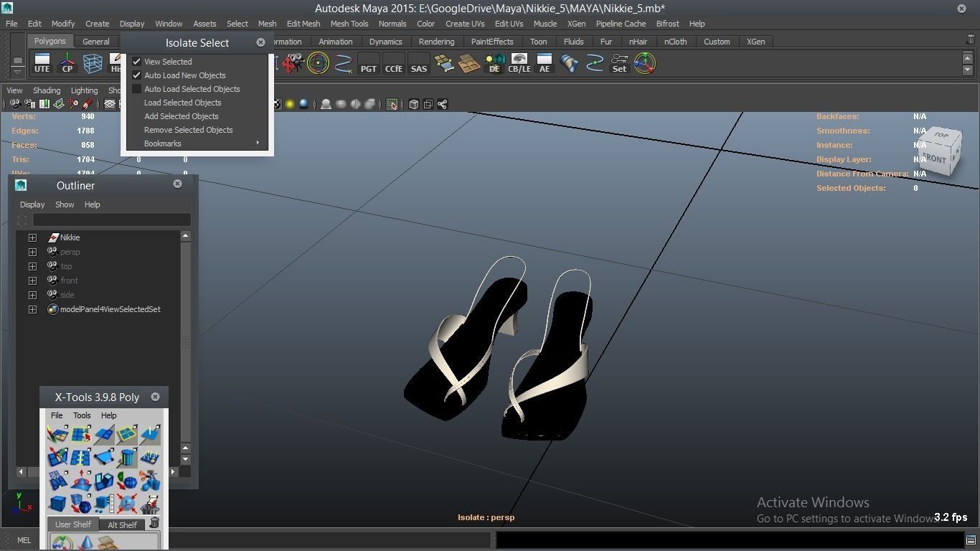Enable Auto Load Selected Objects checkbox

136,89
